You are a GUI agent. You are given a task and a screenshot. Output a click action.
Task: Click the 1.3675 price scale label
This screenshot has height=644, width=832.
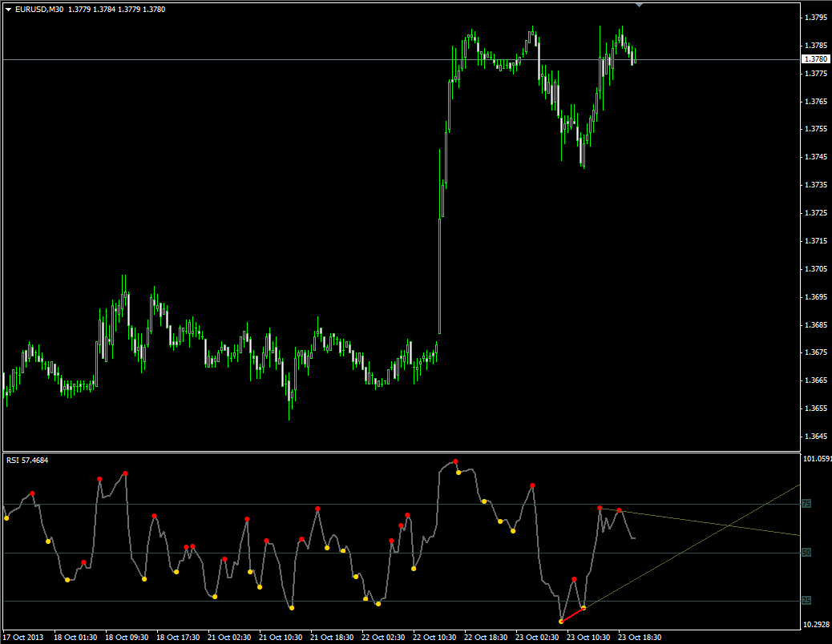coord(815,352)
